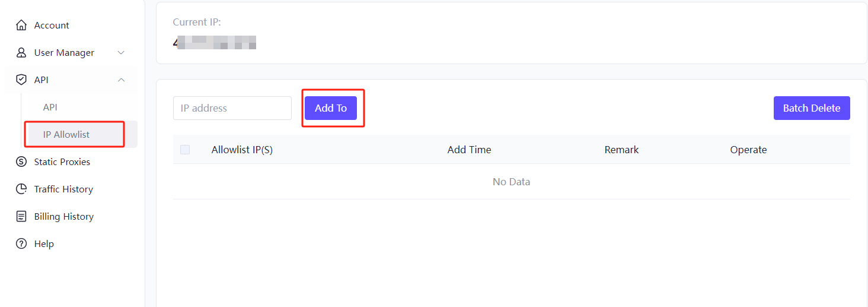The height and width of the screenshot is (307, 868).
Task: Click the Billing History document icon
Action: pos(21,217)
